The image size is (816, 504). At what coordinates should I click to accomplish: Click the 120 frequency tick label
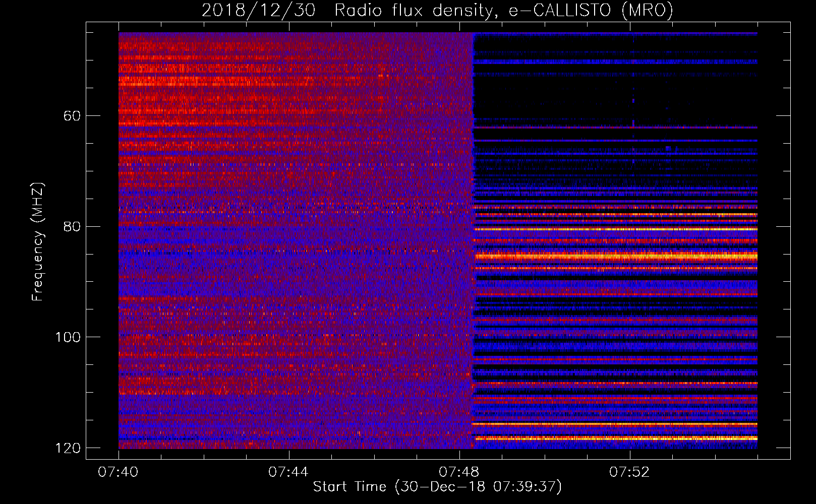pyautogui.click(x=68, y=448)
